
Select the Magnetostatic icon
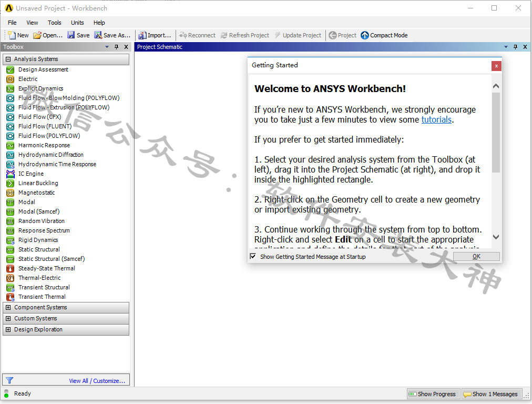tap(10, 193)
